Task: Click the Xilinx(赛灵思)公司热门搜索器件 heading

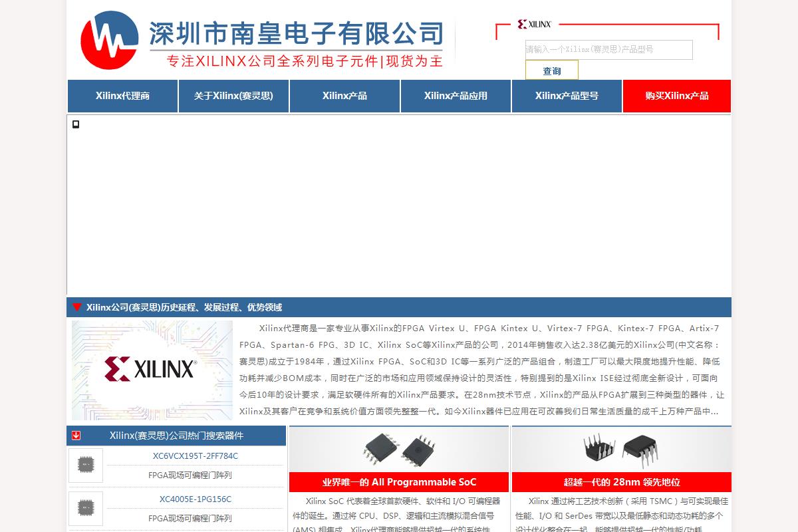Action: point(177,436)
